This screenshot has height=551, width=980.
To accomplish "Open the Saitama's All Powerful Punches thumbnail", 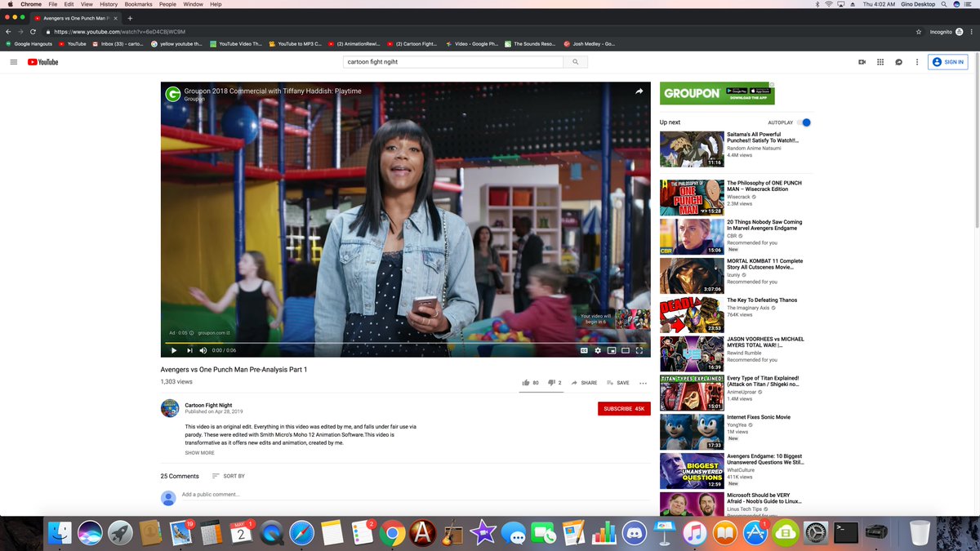I will pyautogui.click(x=692, y=149).
